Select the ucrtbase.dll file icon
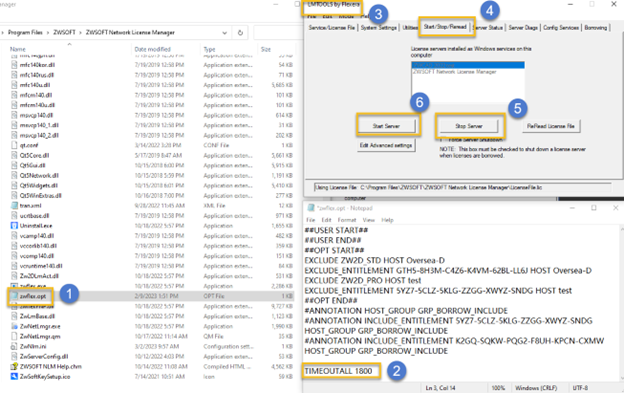 [x=14, y=216]
